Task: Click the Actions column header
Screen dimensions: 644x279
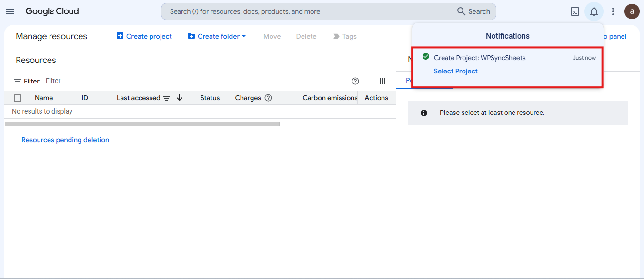Action: [x=376, y=98]
